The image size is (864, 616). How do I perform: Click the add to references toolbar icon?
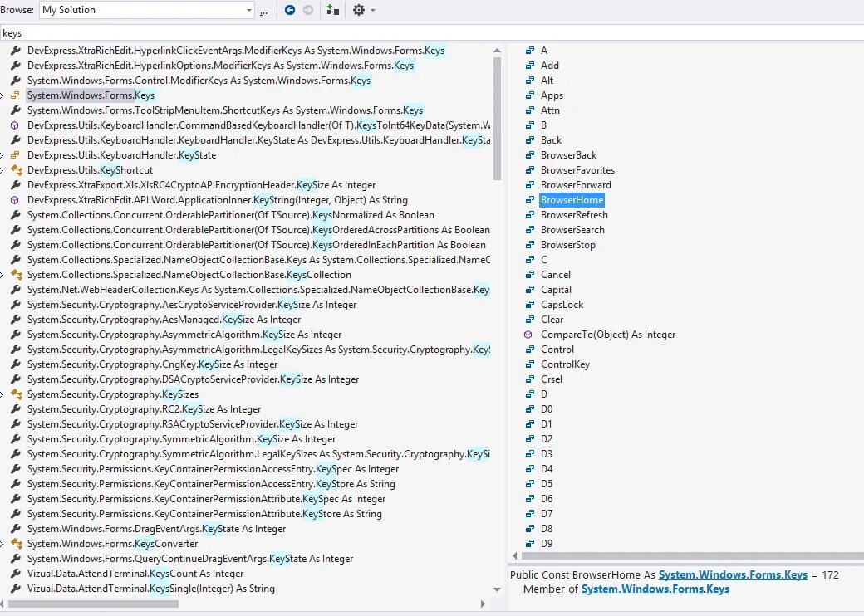click(x=333, y=10)
